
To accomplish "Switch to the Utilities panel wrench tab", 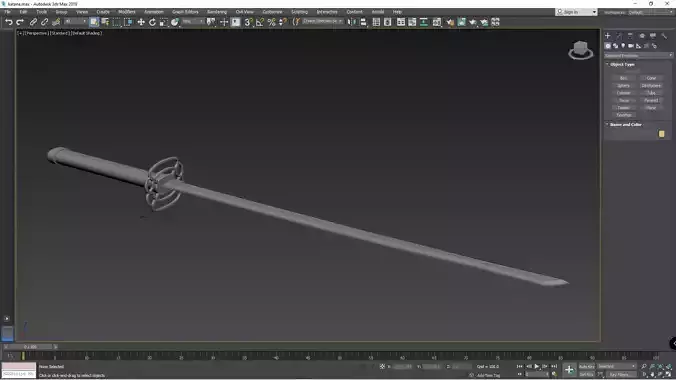I will (664, 36).
